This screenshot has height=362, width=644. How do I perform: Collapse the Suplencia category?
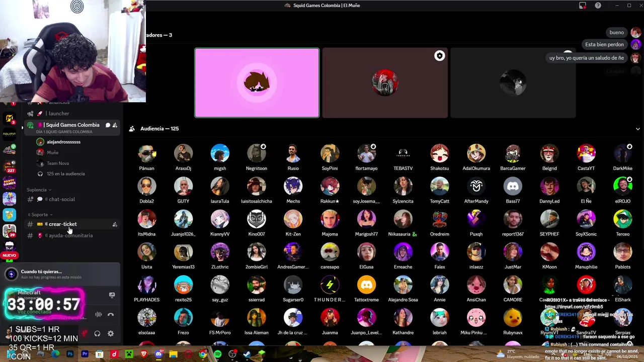(39, 190)
